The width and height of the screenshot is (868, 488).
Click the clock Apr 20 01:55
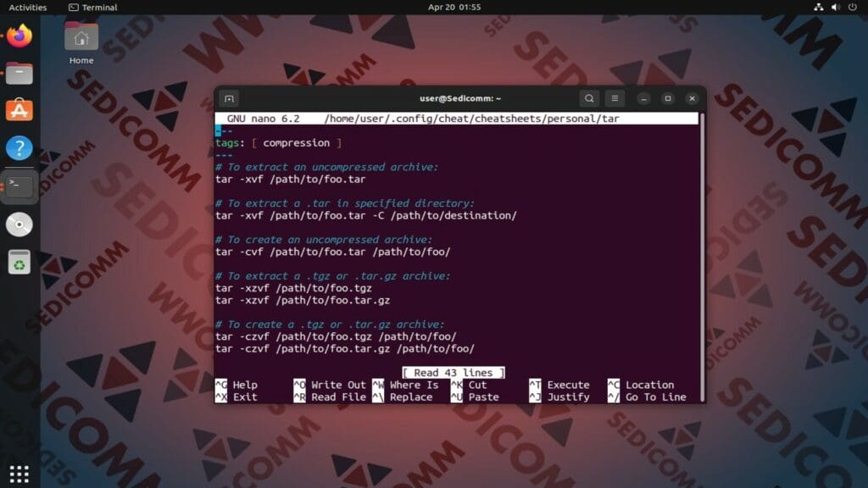pyautogui.click(x=454, y=7)
